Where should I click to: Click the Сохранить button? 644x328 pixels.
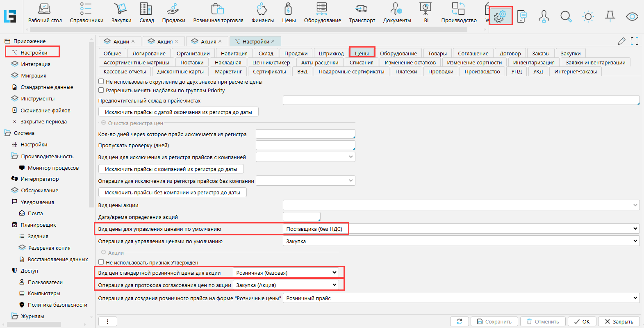pos(494,321)
